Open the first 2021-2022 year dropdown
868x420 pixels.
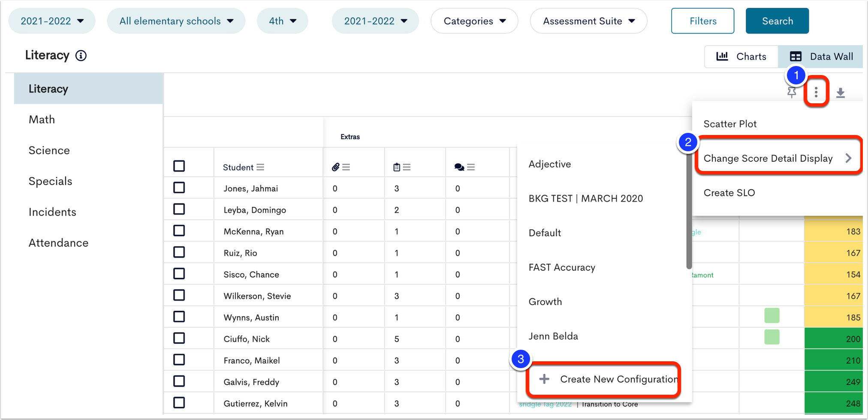[52, 21]
